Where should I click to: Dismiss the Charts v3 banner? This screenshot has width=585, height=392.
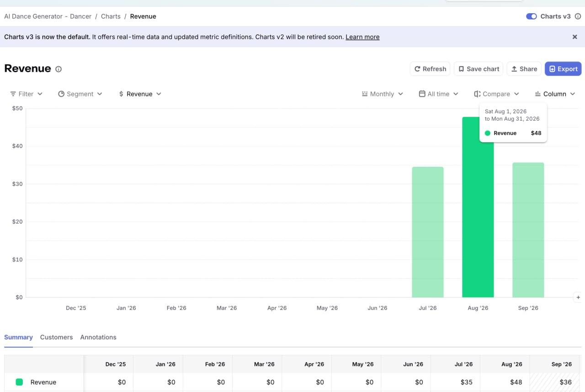pyautogui.click(x=575, y=37)
